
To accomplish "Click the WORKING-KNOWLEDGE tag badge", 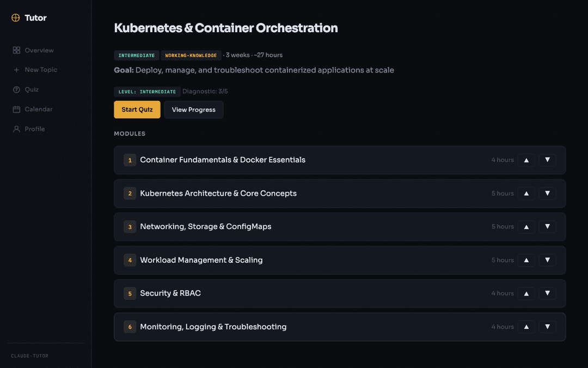I will coord(191,55).
